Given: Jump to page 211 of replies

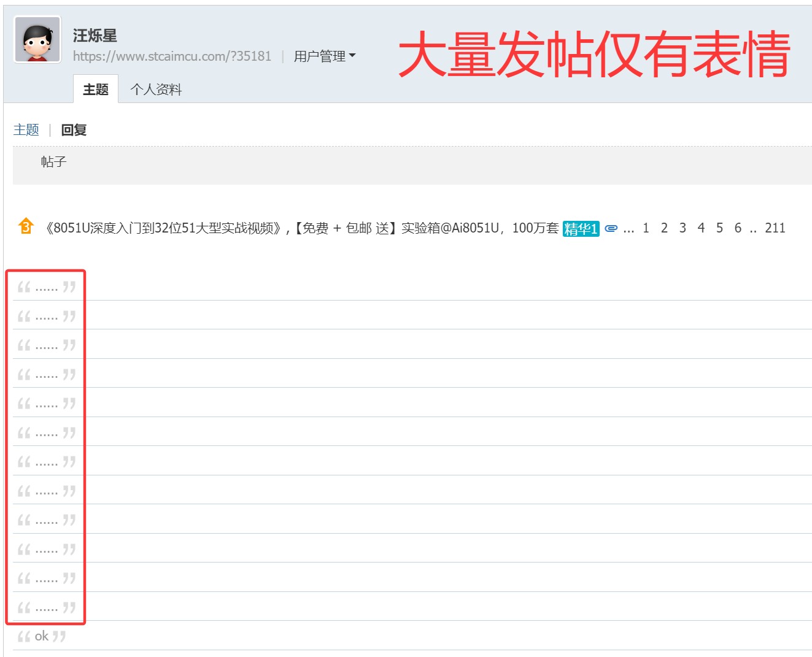Looking at the screenshot, I should 775,228.
